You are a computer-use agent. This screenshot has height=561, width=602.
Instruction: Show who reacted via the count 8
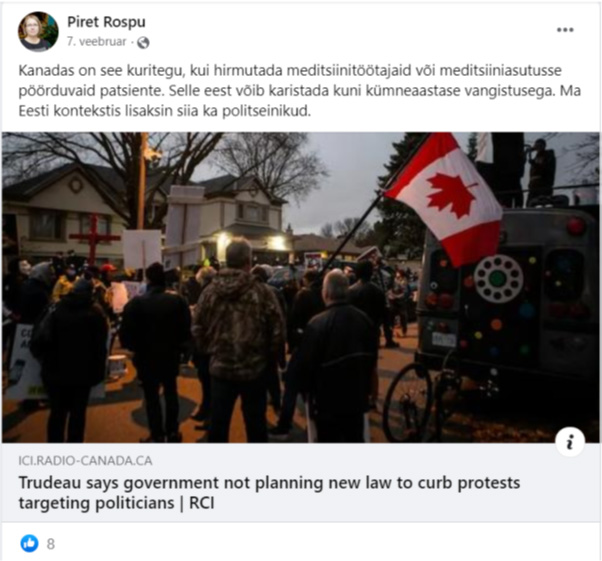[51, 544]
